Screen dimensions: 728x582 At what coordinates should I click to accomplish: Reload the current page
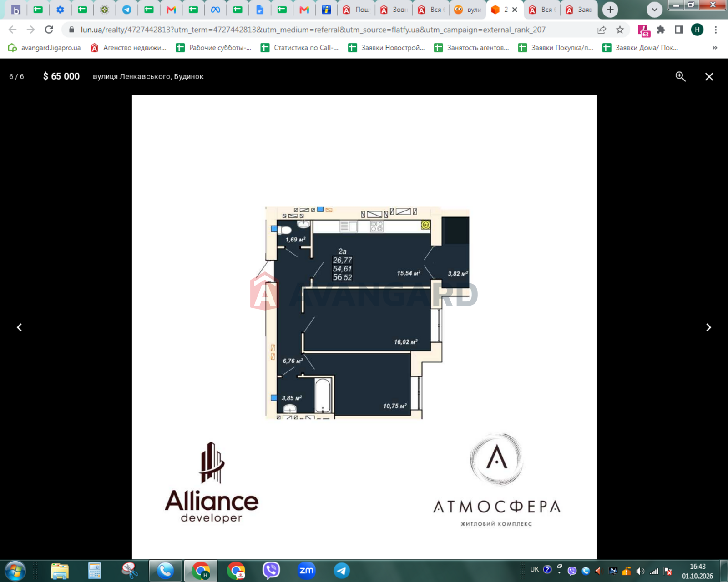tap(49, 30)
